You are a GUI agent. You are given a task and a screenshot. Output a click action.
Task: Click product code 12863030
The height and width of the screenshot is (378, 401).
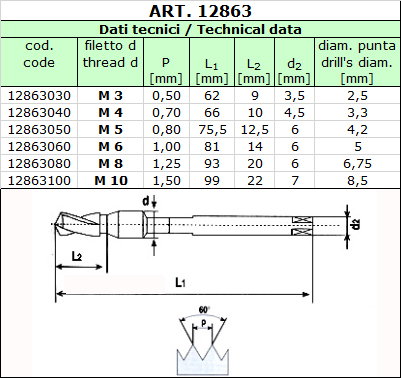39,96
